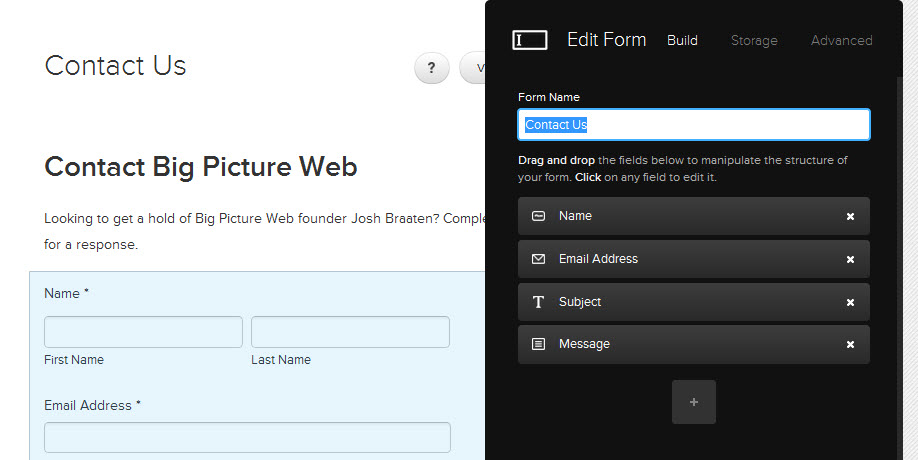This screenshot has height=460, width=918.
Task: Switch to the Build tab
Action: (682, 40)
